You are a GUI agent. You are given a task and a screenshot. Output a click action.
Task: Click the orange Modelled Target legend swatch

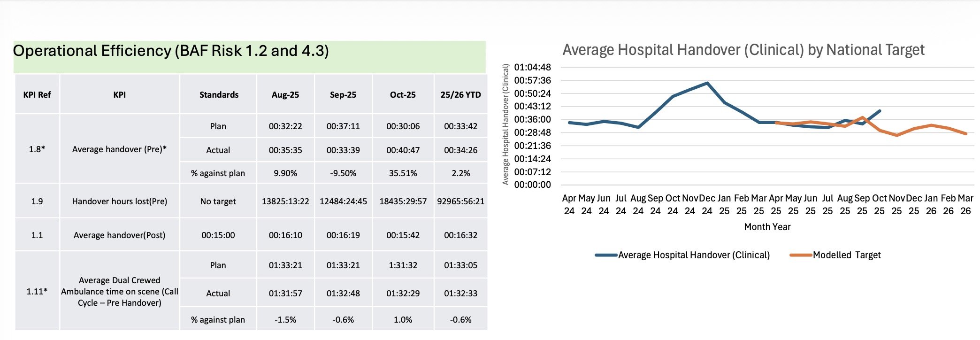(x=801, y=255)
